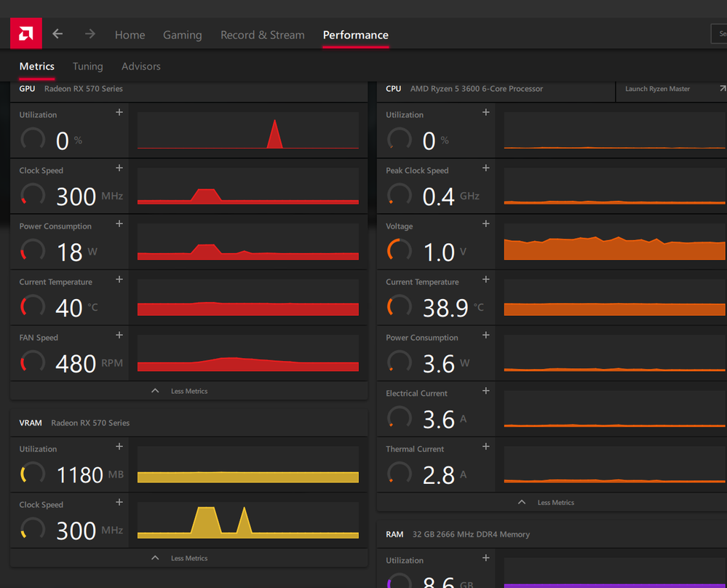
Task: Click the VRAM Utilization gauge dial
Action: point(33,473)
